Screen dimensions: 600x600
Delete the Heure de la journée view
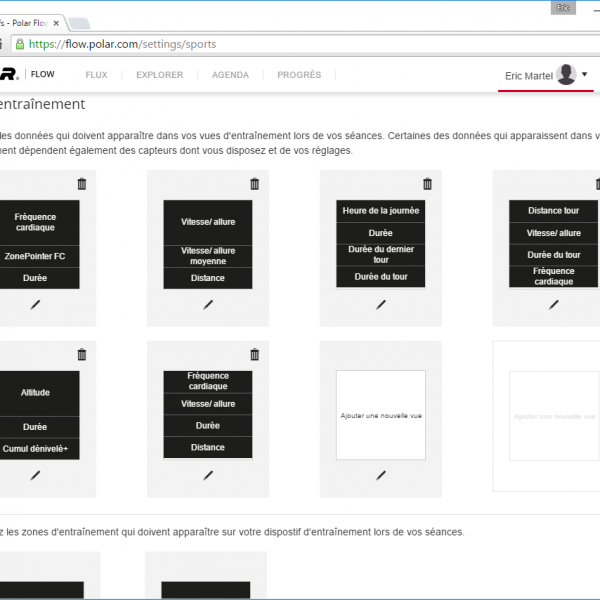(x=427, y=184)
